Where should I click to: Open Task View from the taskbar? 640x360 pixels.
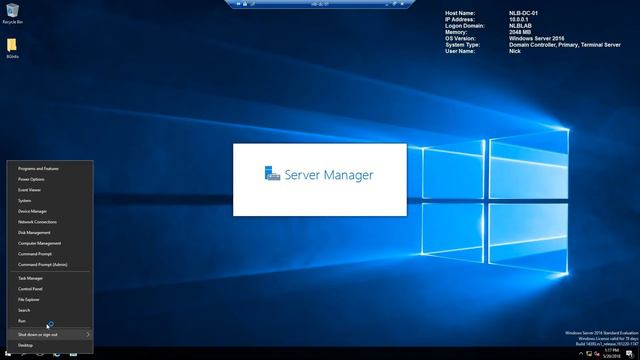click(40, 354)
